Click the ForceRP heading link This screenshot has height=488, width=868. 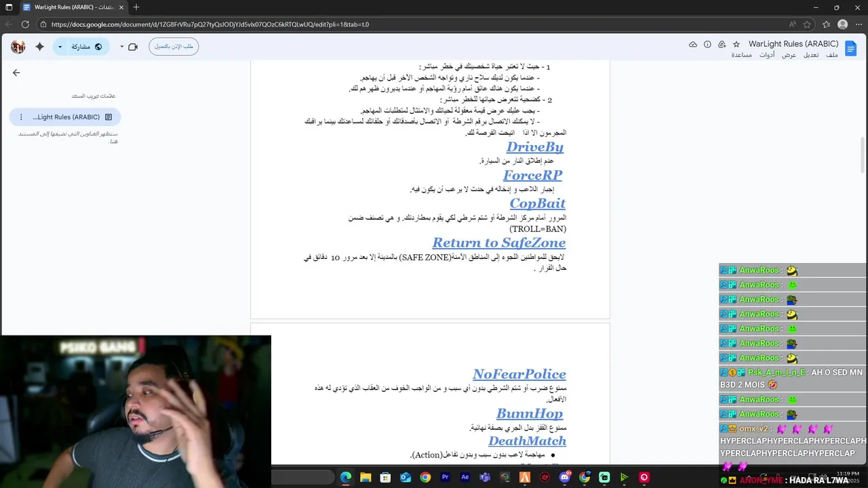point(532,176)
